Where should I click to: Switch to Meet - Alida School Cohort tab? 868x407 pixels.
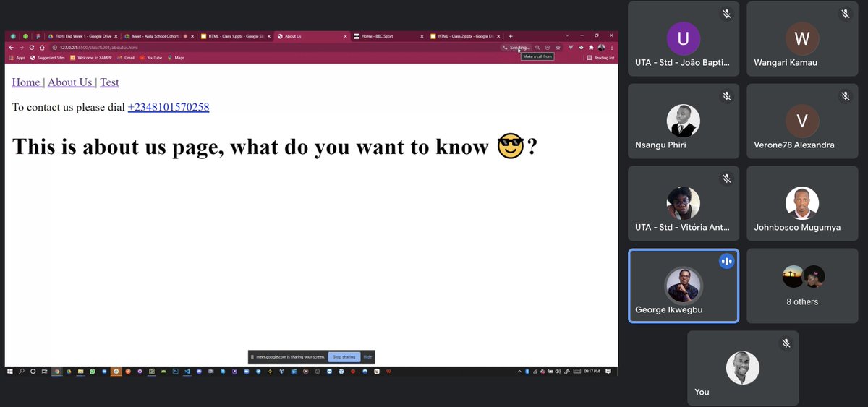tap(158, 36)
